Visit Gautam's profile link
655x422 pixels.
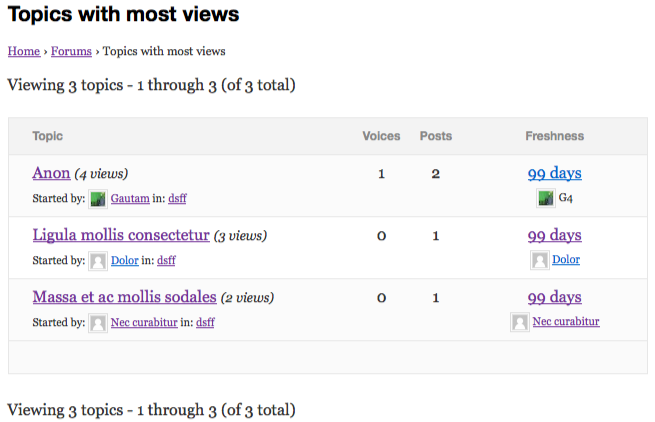[x=130, y=198]
